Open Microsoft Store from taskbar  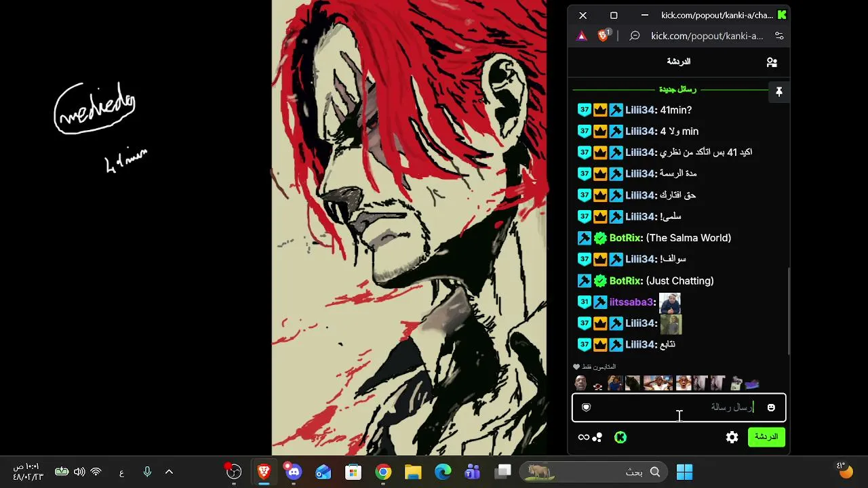tap(353, 472)
